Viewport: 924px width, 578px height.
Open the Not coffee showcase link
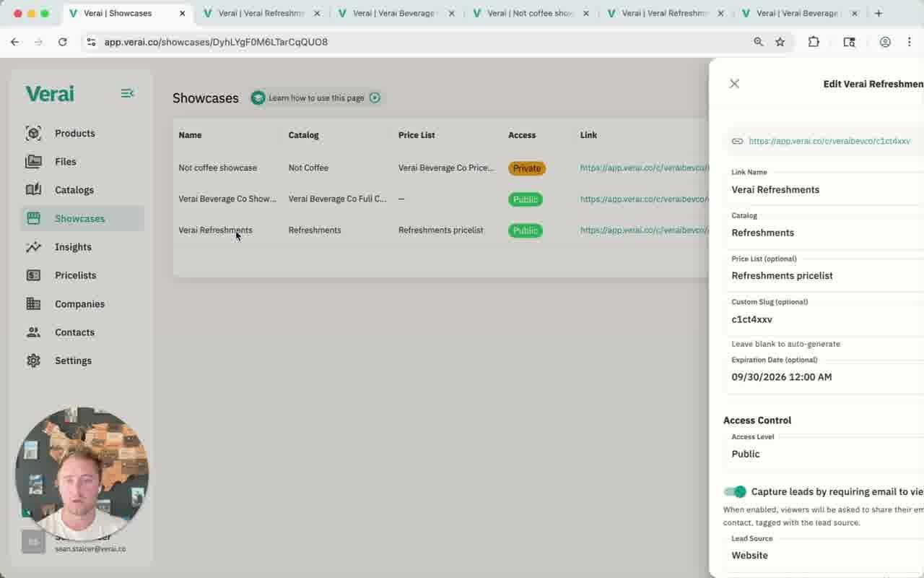[644, 168]
